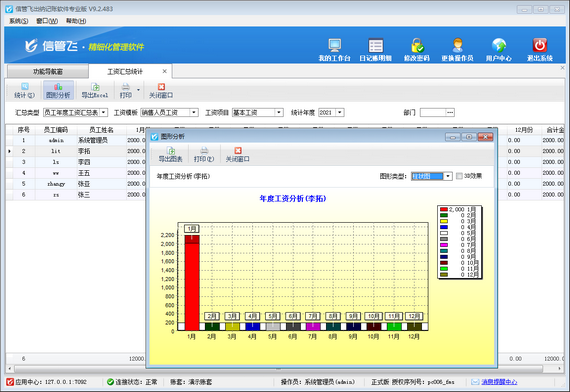Click red 1月 legend swatch

pos(443,209)
